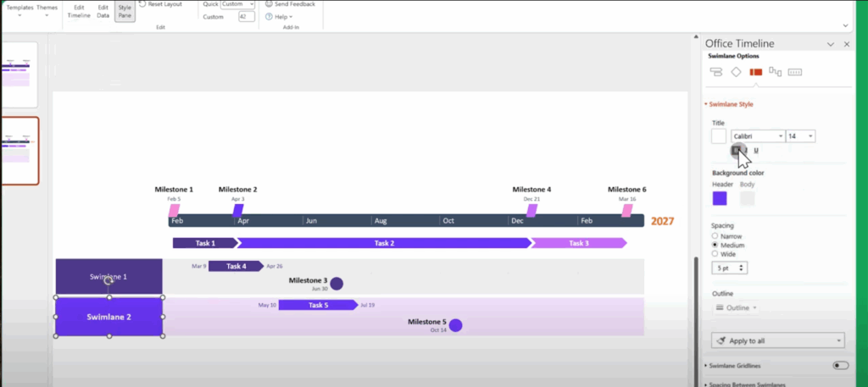Click the Custom value field showing 42

click(x=247, y=17)
